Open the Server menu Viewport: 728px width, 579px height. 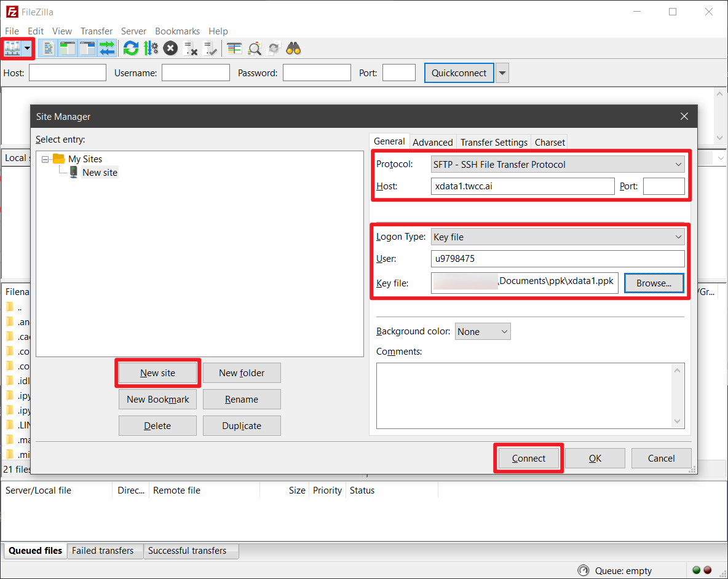pyautogui.click(x=133, y=31)
